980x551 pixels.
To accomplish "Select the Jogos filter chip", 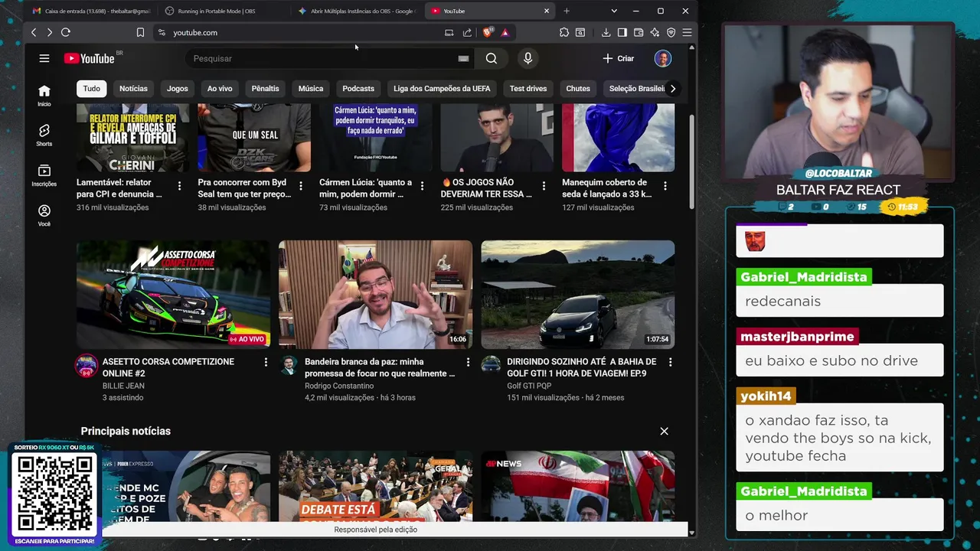I will pos(178,88).
